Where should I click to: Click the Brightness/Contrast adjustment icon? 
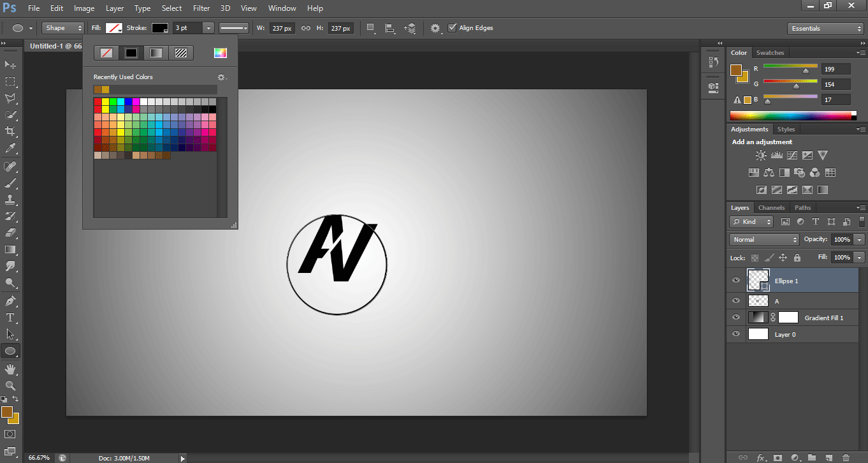[x=761, y=156]
